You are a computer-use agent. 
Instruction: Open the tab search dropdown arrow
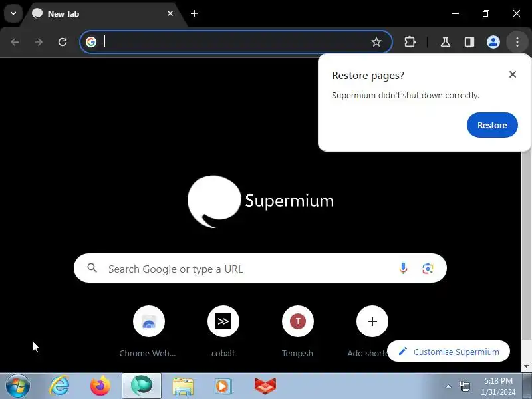pyautogui.click(x=13, y=13)
